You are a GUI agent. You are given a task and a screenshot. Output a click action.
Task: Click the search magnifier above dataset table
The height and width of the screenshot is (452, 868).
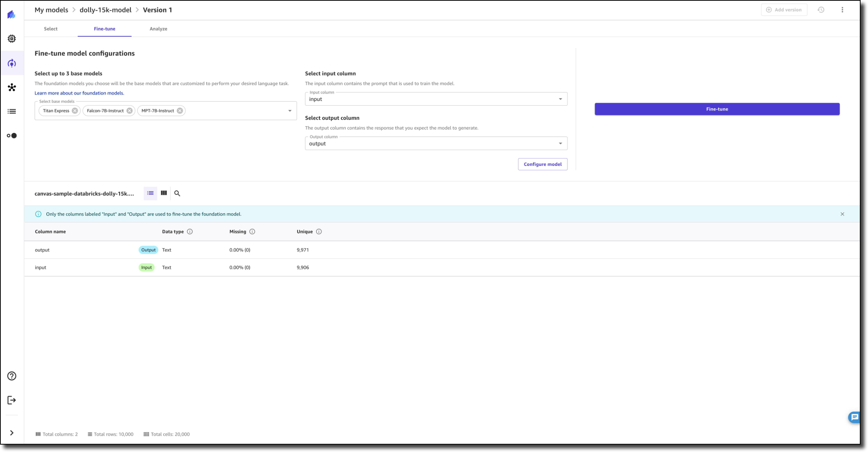[177, 193]
